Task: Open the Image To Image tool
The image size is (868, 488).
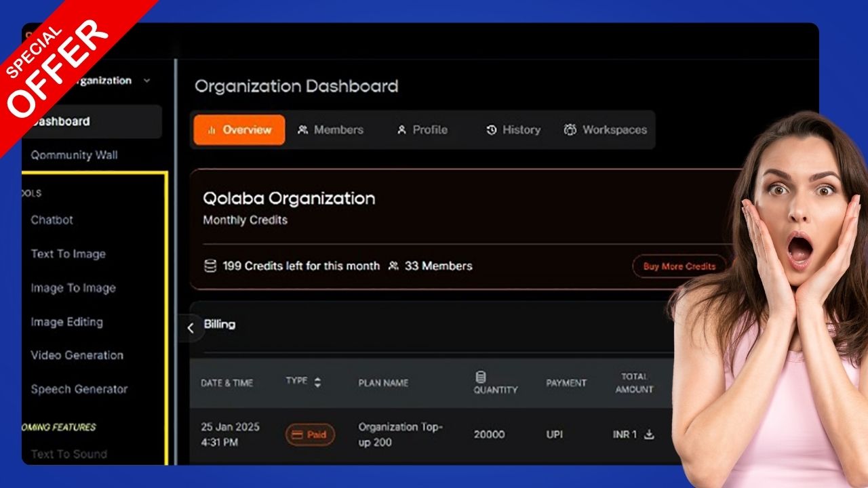Action: point(73,288)
